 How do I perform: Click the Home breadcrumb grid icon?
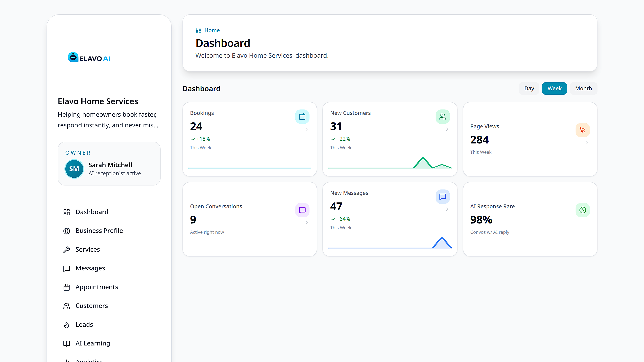click(199, 30)
